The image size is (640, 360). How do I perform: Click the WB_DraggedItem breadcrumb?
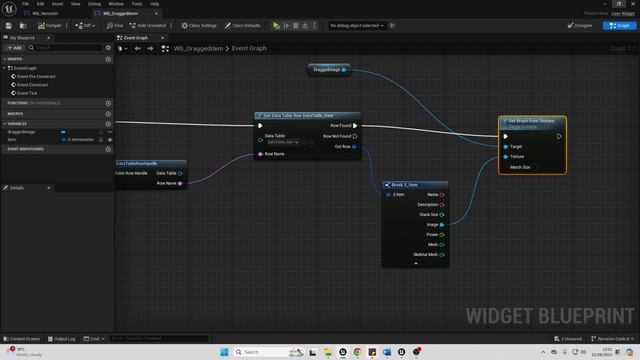[x=198, y=49]
